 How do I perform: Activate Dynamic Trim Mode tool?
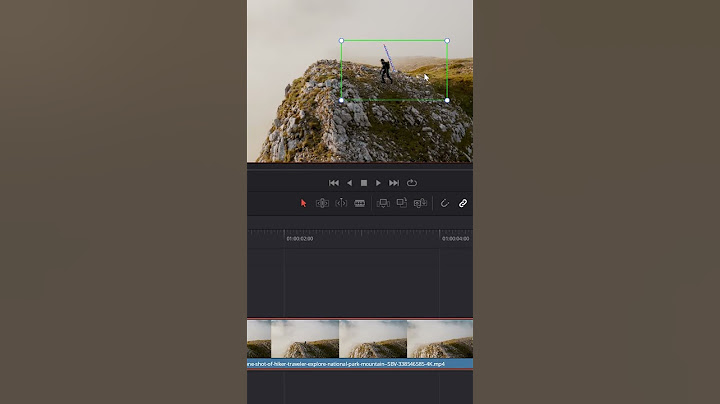point(341,203)
